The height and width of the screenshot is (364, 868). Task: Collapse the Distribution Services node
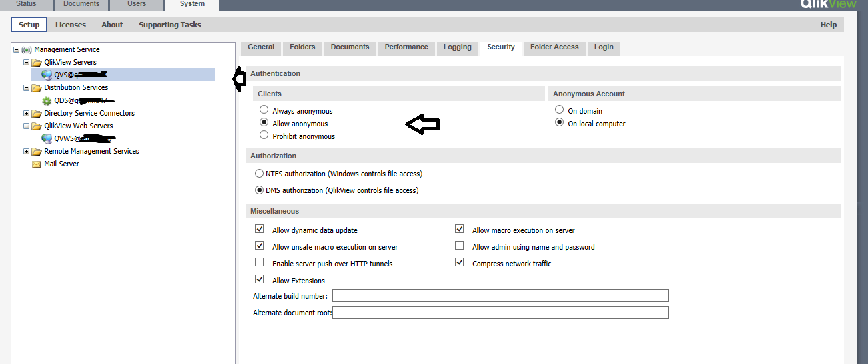pos(27,87)
